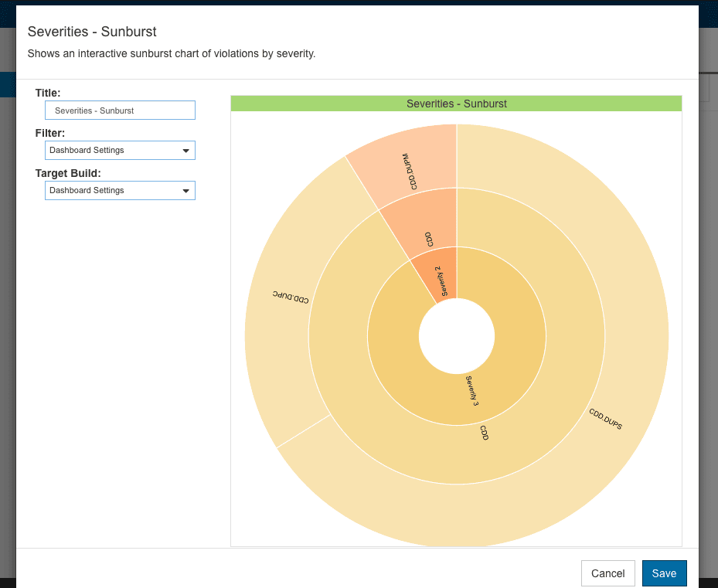This screenshot has height=588, width=718.
Task: Select the Severity 2 sunburst segment
Action: (x=440, y=277)
